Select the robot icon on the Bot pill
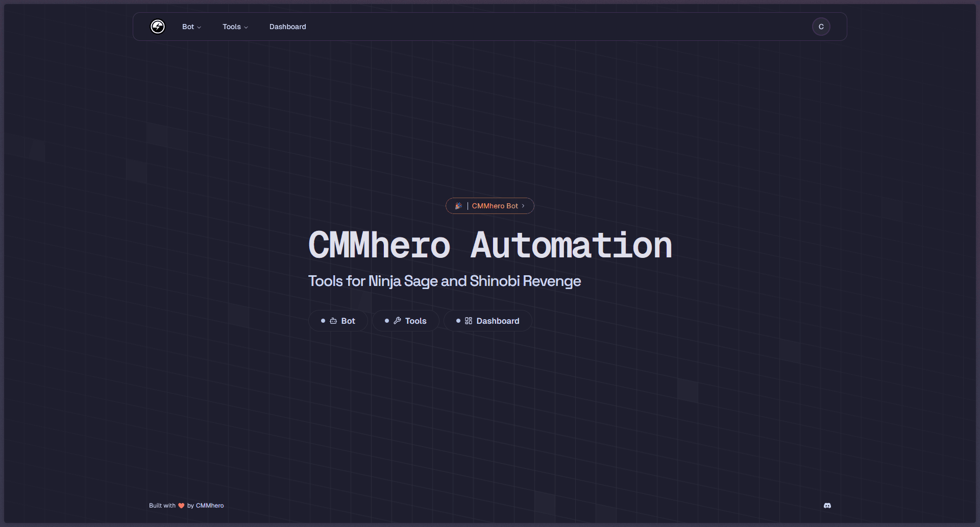This screenshot has width=980, height=527. [x=334, y=321]
